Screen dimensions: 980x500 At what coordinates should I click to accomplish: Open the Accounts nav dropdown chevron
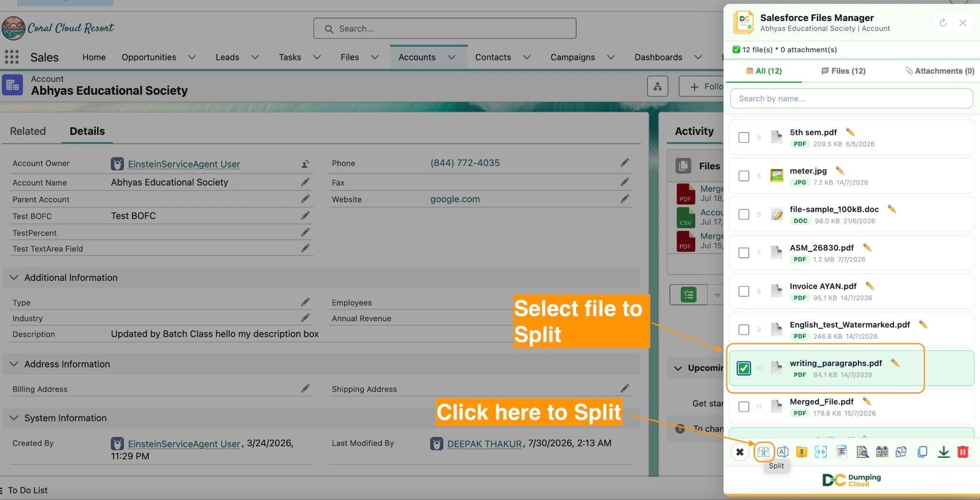click(451, 57)
